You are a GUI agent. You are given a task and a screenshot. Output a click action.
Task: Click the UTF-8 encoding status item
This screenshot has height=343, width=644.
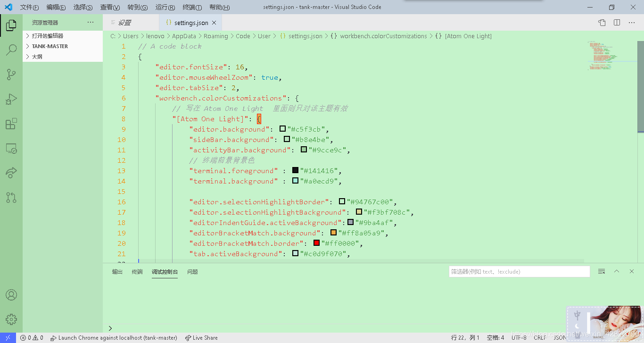(x=519, y=338)
